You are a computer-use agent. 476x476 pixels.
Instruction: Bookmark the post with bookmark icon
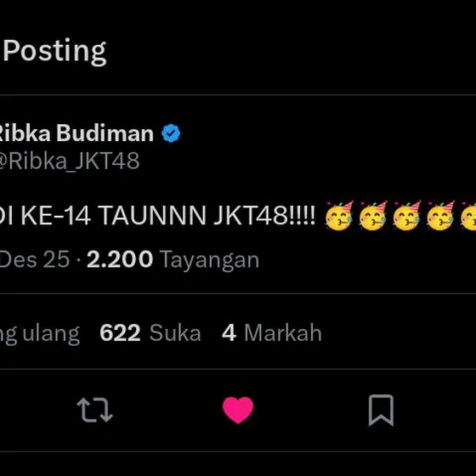pos(381,410)
